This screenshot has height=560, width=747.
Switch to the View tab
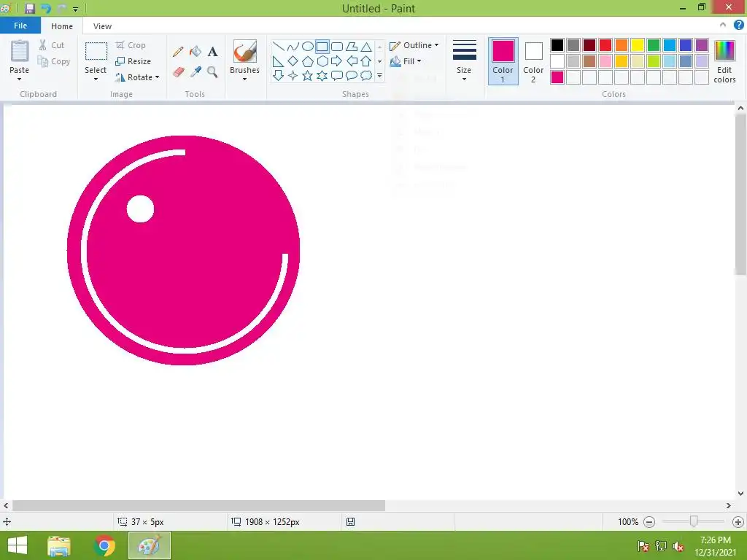pos(102,26)
